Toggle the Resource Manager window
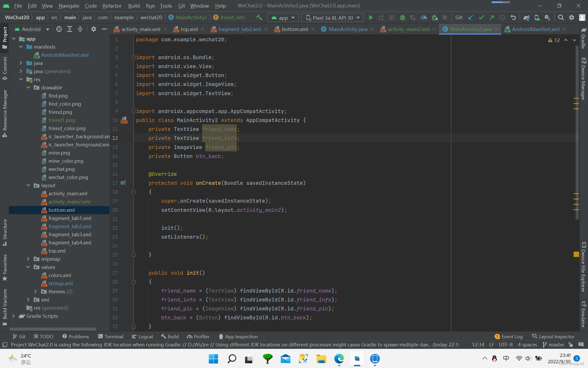588x368 pixels. coord(5,114)
